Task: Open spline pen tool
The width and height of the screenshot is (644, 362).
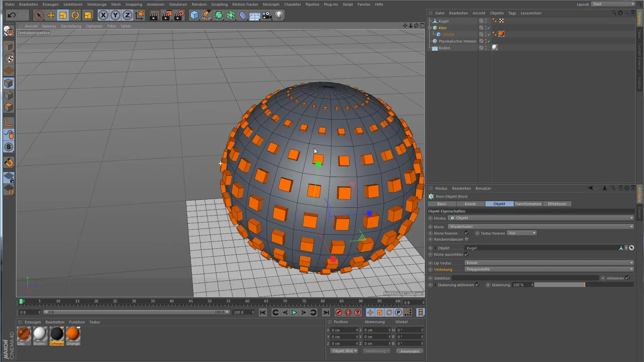Action: (207, 15)
